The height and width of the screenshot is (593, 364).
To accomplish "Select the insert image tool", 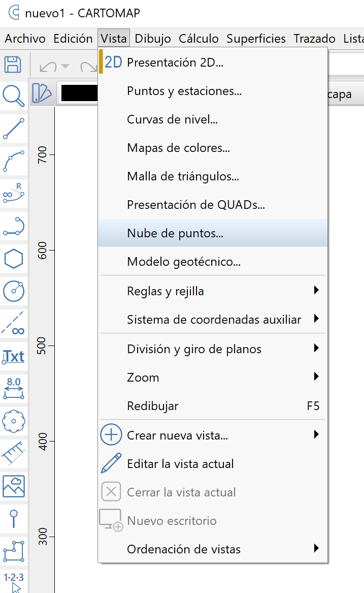I will click(x=14, y=486).
